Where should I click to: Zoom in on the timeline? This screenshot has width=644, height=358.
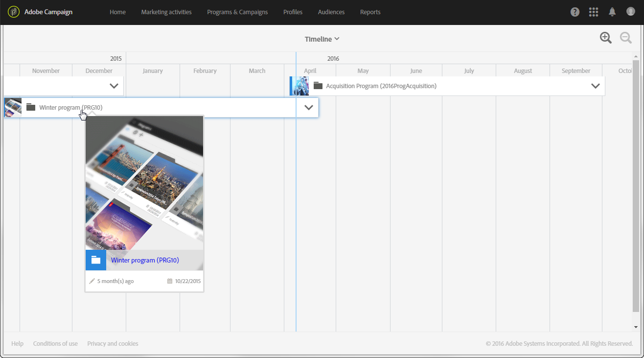[x=606, y=38]
